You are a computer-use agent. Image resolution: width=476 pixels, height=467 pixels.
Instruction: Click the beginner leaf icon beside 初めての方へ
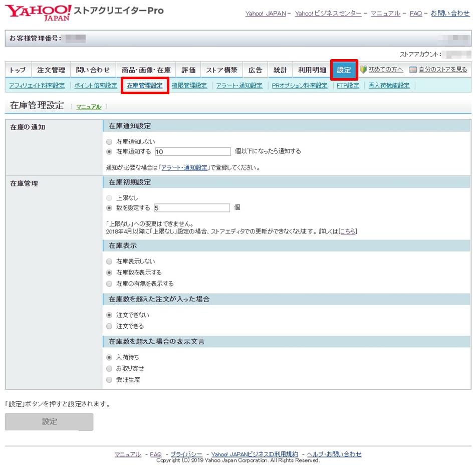coord(363,70)
